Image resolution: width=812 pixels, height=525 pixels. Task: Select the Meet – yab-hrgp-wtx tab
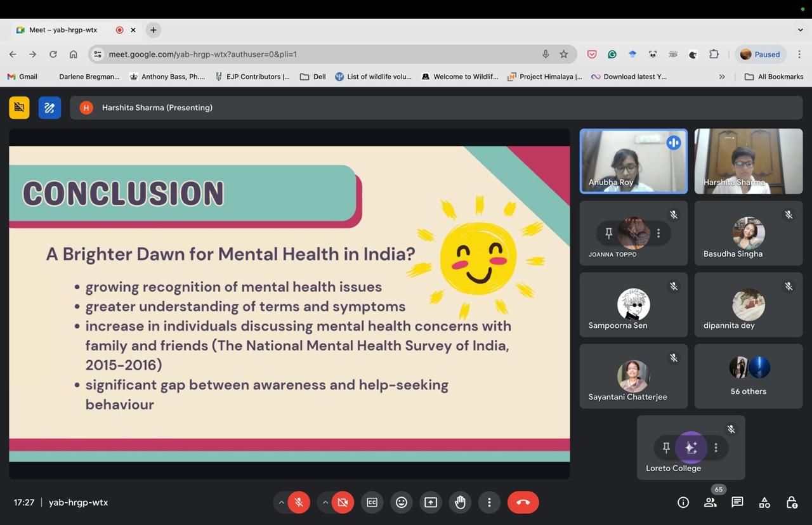[63, 30]
